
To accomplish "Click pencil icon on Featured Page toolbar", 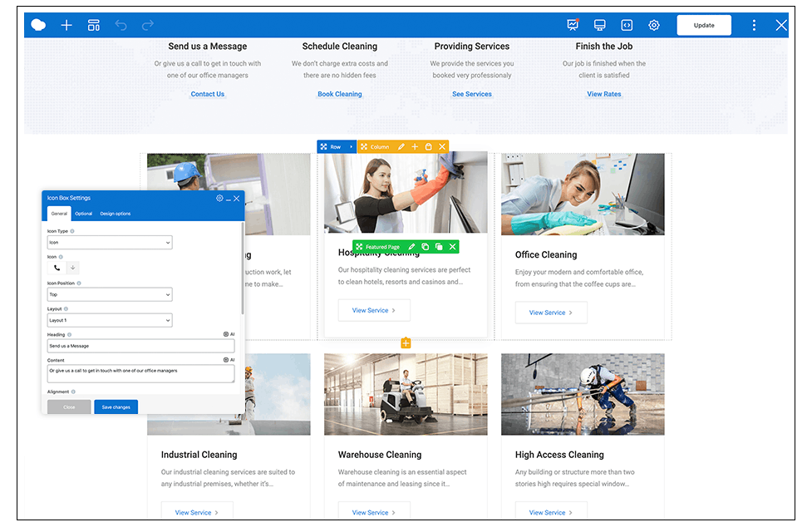I will 411,247.
